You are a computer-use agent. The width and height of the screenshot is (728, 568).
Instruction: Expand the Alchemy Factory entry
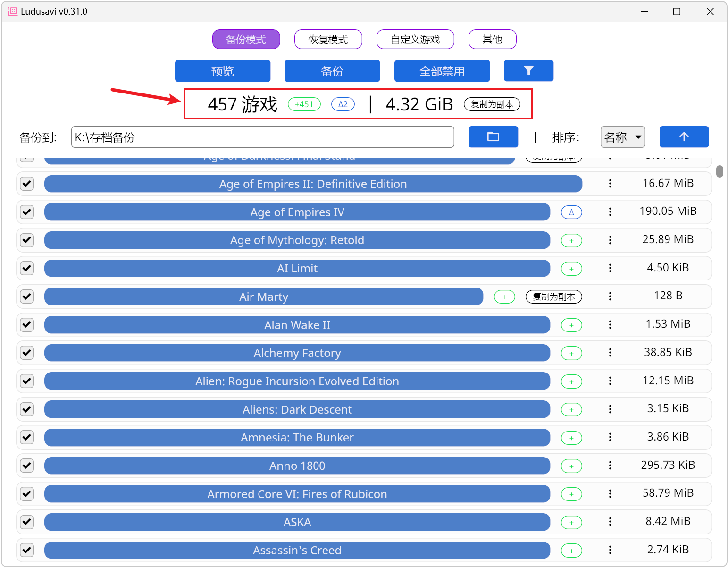coord(297,353)
